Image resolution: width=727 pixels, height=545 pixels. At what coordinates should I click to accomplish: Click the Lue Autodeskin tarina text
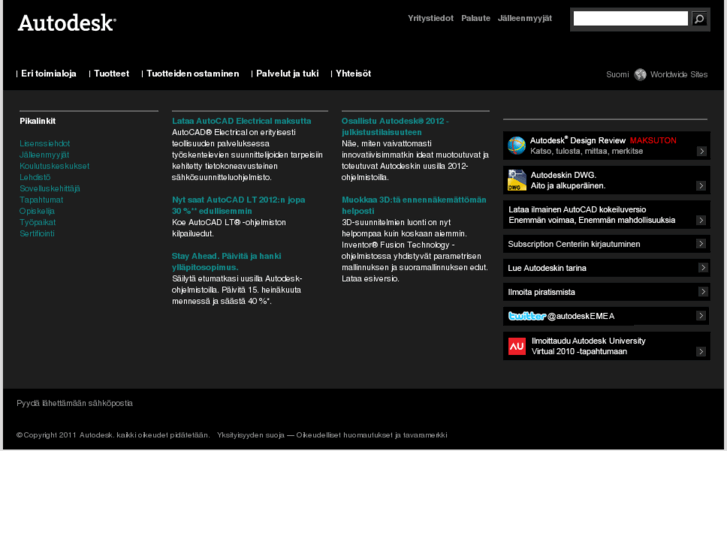547,268
